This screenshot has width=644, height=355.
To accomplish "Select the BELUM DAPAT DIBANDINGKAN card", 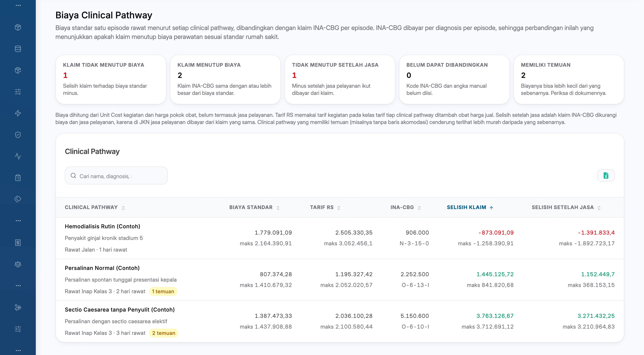I will [x=454, y=79].
